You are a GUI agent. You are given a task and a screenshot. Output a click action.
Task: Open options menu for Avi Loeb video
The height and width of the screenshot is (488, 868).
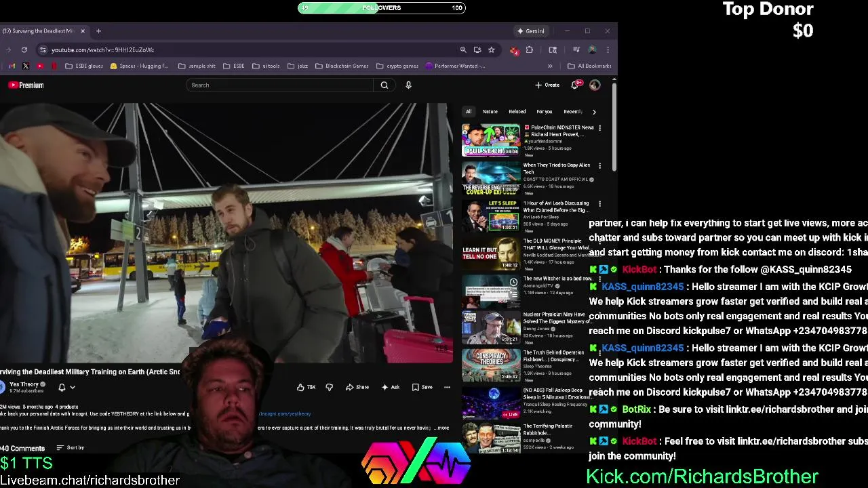pyautogui.click(x=599, y=203)
